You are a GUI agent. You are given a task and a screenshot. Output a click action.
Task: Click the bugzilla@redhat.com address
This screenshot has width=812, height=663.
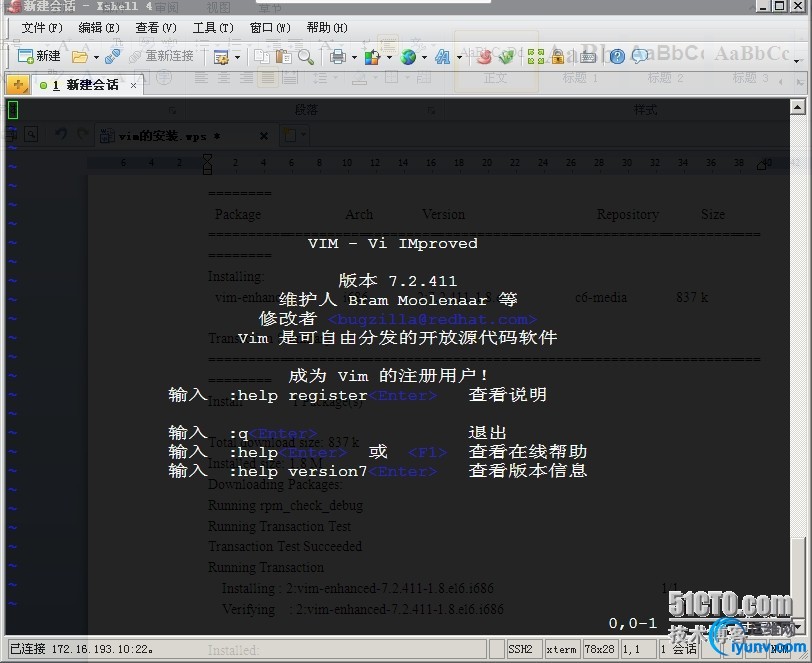[x=432, y=319]
